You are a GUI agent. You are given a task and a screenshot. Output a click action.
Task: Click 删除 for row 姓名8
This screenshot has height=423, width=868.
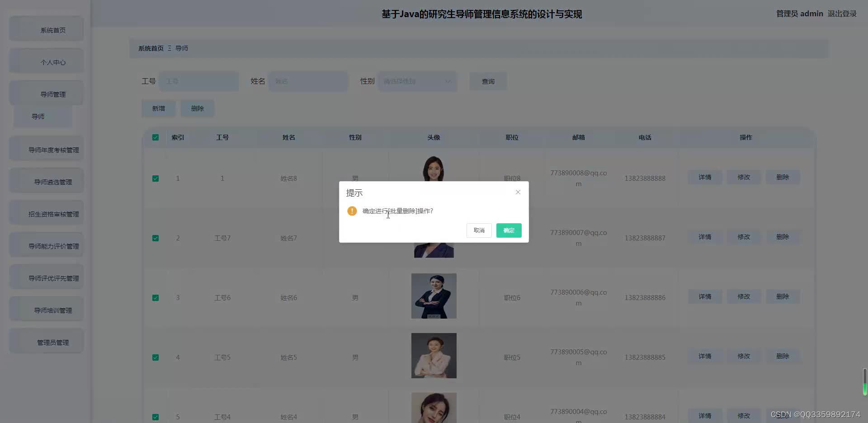[783, 177]
